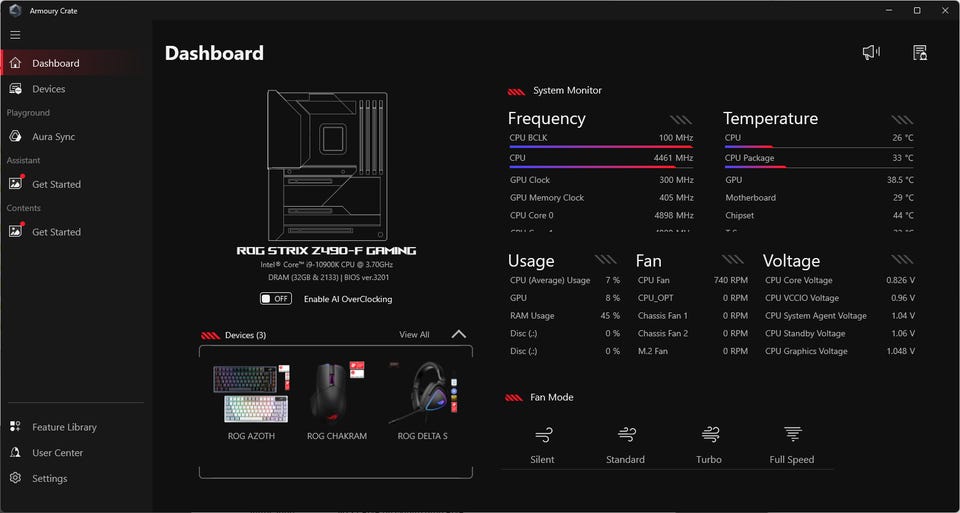Click the Voltage panel stripe icon
This screenshot has width=960, height=513.
tap(902, 260)
